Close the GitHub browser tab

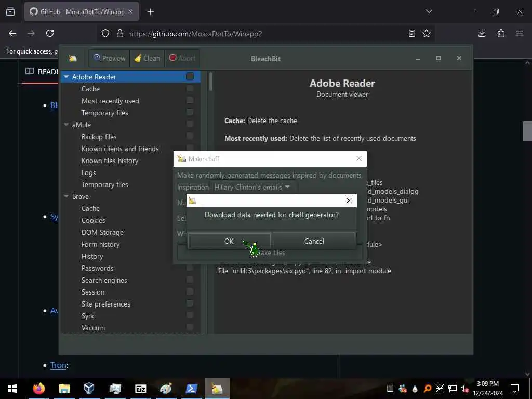click(x=130, y=11)
